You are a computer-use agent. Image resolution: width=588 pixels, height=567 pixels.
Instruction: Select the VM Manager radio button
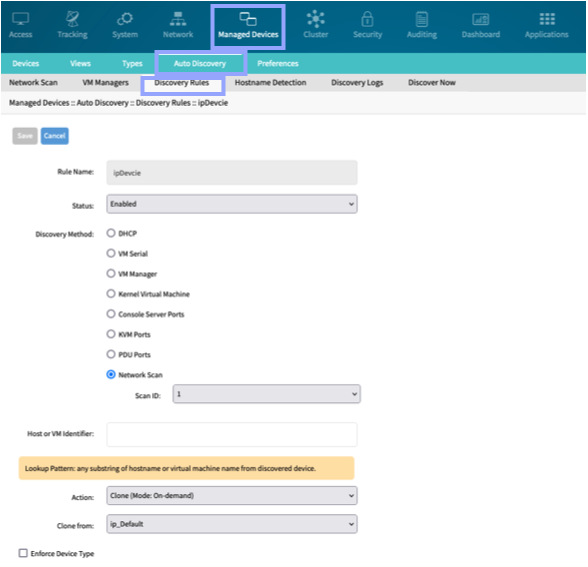point(111,273)
